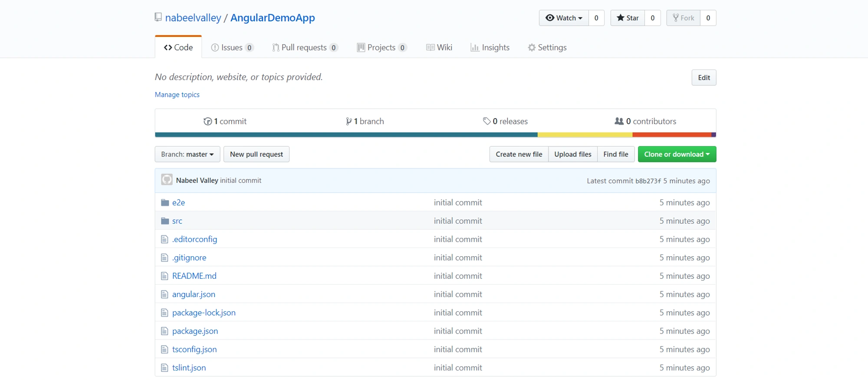Click the file icon beside tslint.json
Image resolution: width=868 pixels, height=380 pixels.
[164, 368]
